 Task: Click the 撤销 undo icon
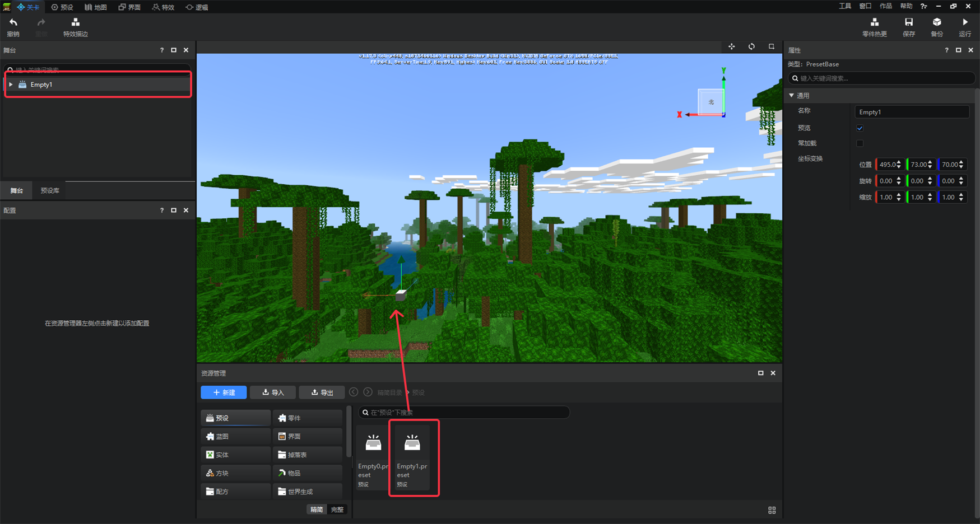pos(13,22)
